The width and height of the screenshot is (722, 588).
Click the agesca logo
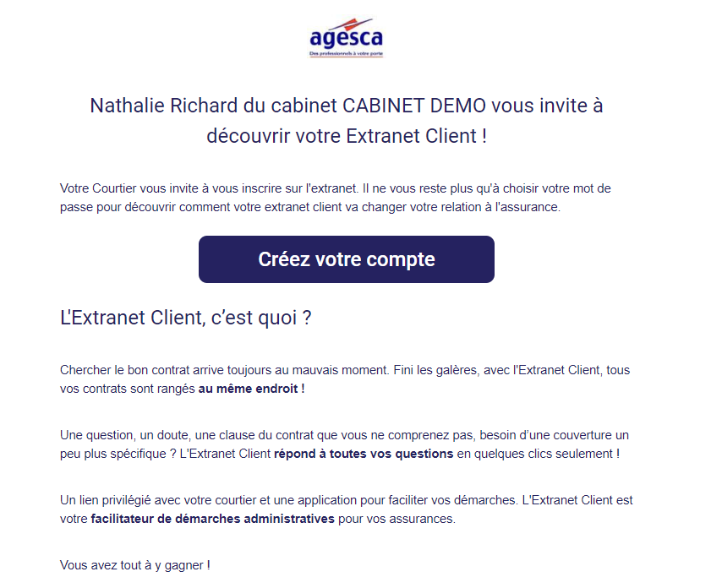[346, 38]
